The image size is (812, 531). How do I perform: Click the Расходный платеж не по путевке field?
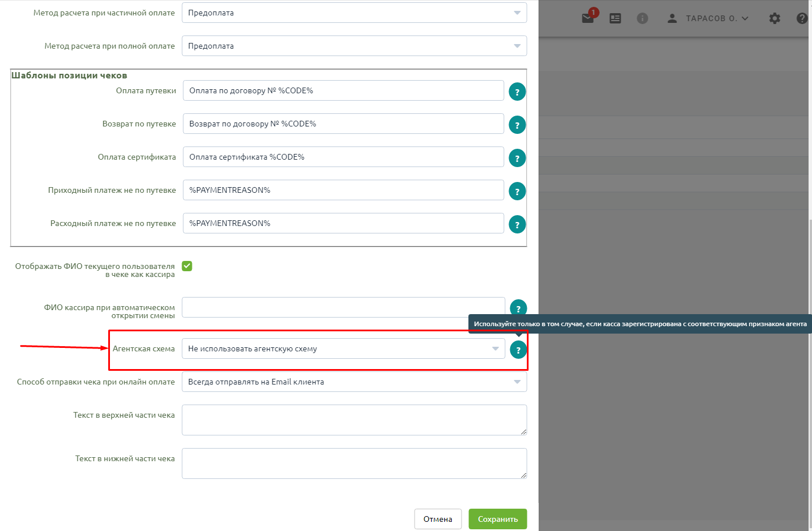click(344, 223)
